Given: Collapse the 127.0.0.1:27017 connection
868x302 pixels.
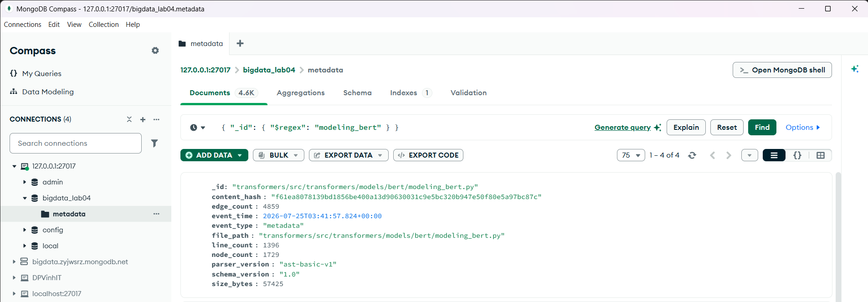Looking at the screenshot, I should coord(14,166).
